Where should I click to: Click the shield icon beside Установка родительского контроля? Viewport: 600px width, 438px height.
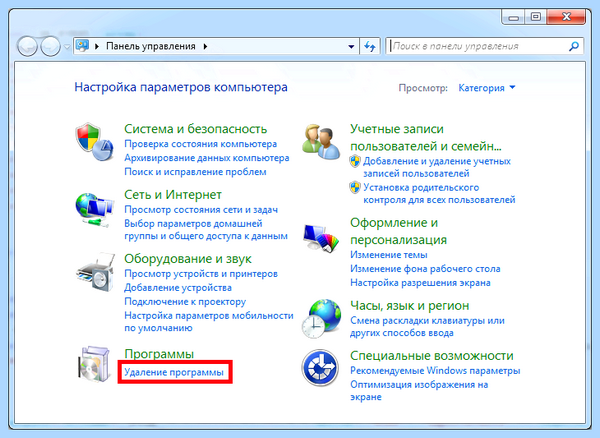coord(355,187)
